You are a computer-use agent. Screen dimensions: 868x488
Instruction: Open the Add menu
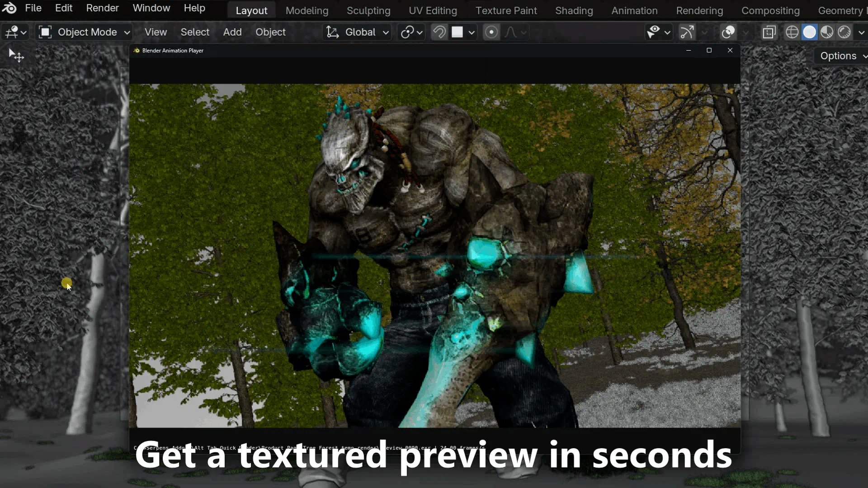[x=232, y=32]
